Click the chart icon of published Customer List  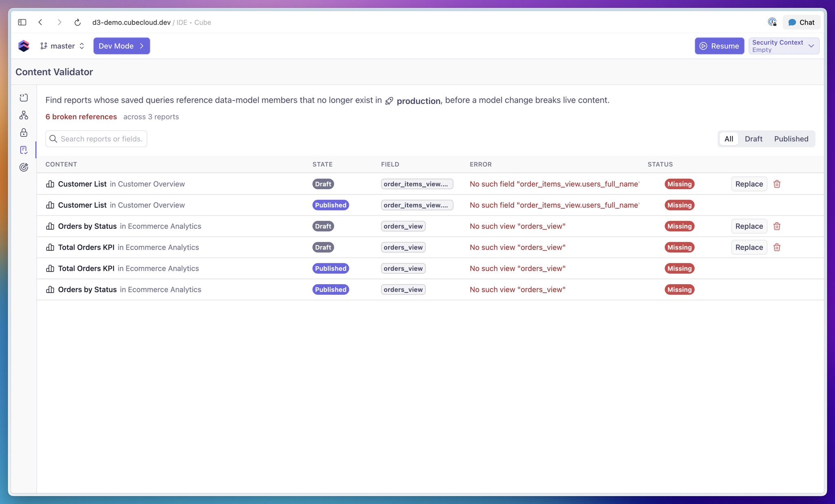[x=50, y=205]
